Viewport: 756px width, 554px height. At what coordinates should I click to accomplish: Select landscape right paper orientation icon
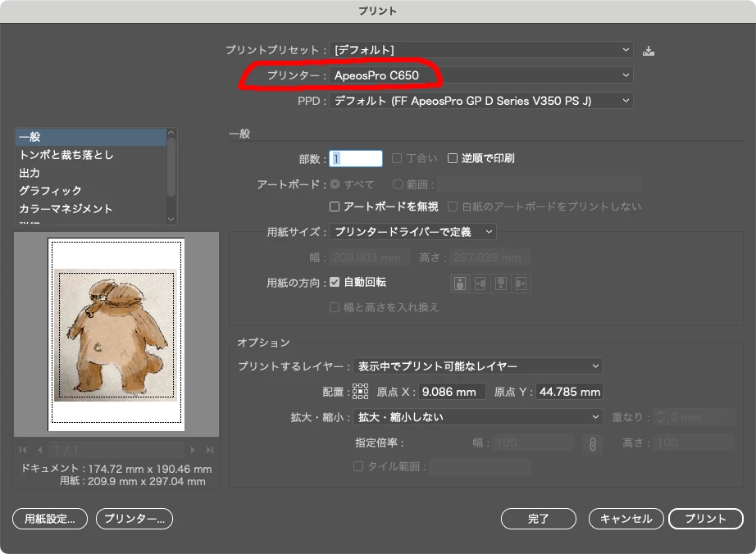(521, 284)
